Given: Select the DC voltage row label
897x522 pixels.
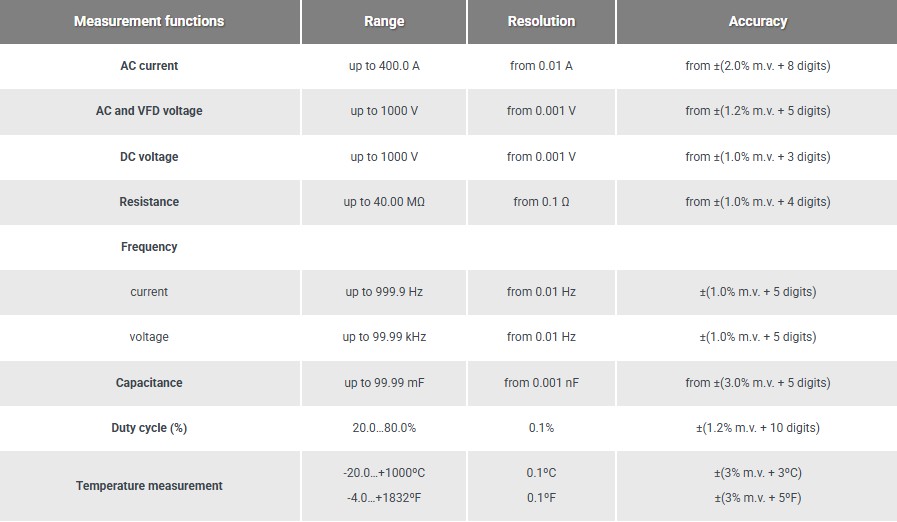Looking at the screenshot, I should coord(149,157).
